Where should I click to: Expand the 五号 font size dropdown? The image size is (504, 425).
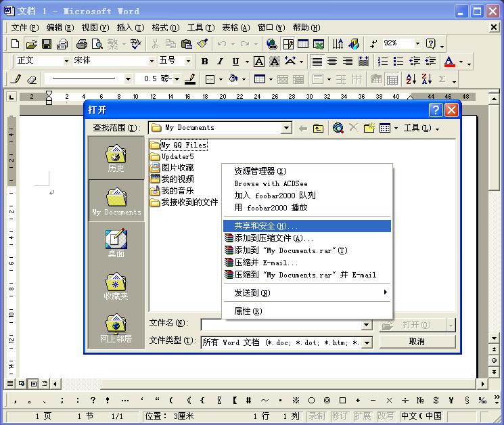[x=188, y=61]
